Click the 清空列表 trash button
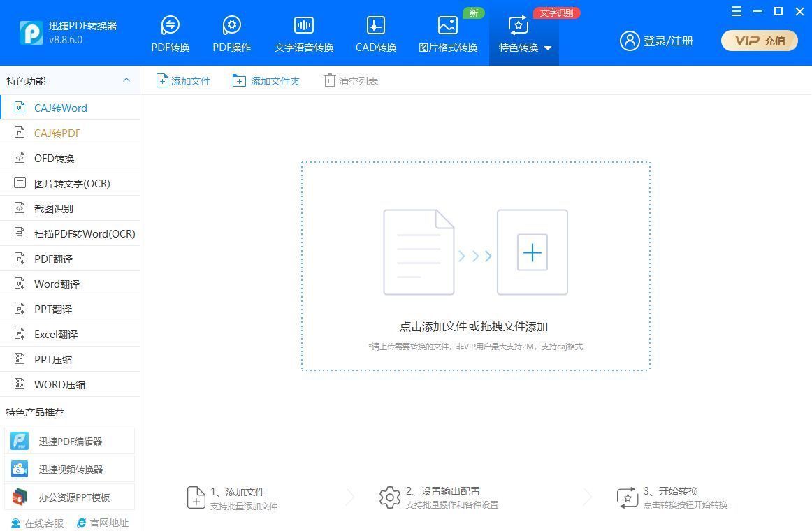This screenshot has height=531, width=812. [351, 81]
